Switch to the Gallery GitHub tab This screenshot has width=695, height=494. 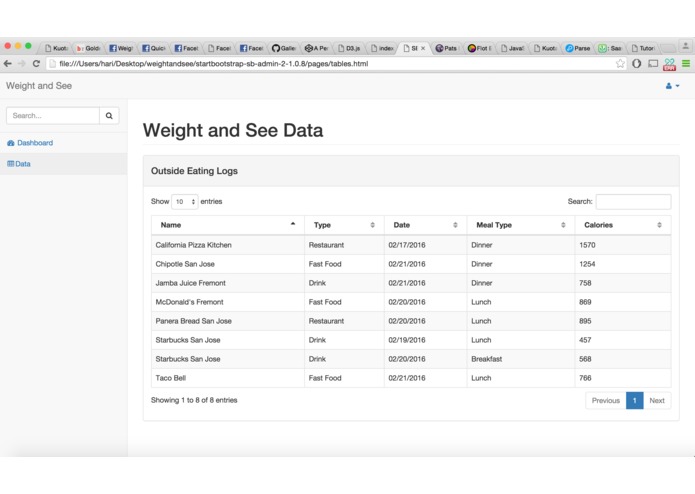[x=284, y=48]
